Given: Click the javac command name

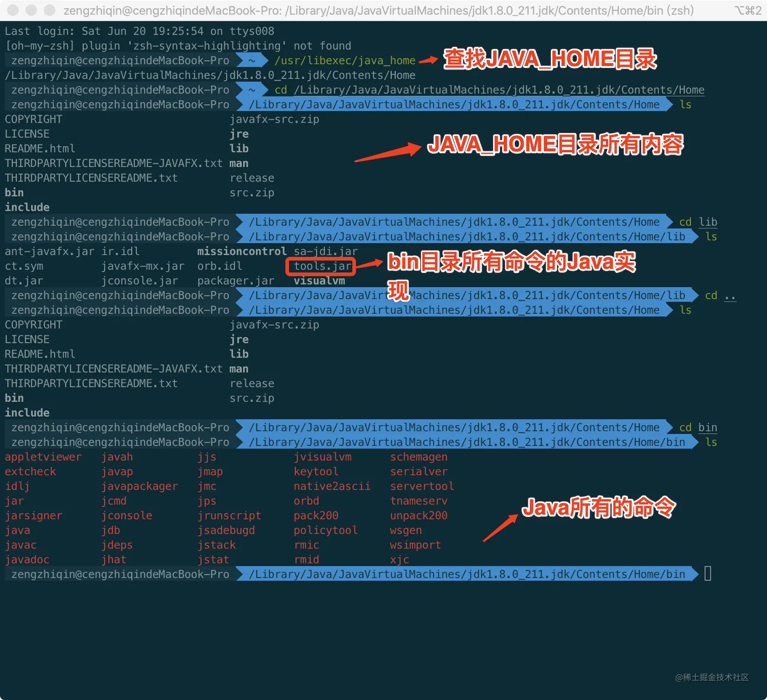Looking at the screenshot, I should point(21,545).
